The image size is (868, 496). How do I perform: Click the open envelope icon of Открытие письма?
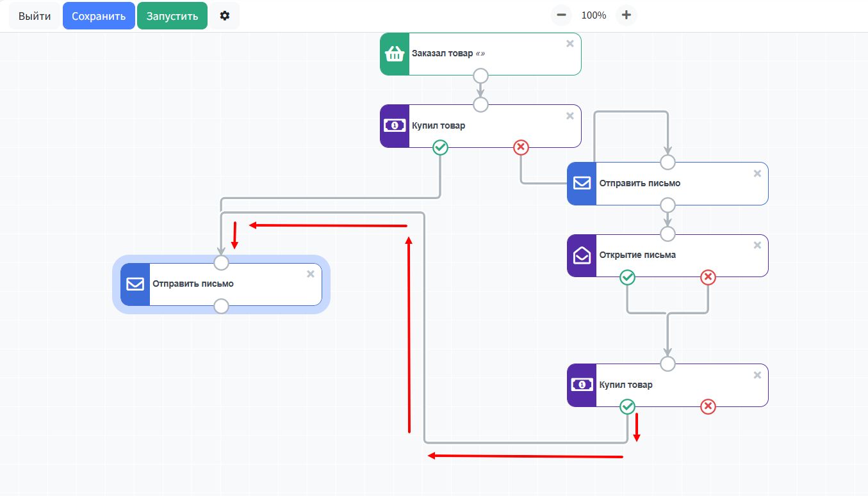click(582, 255)
